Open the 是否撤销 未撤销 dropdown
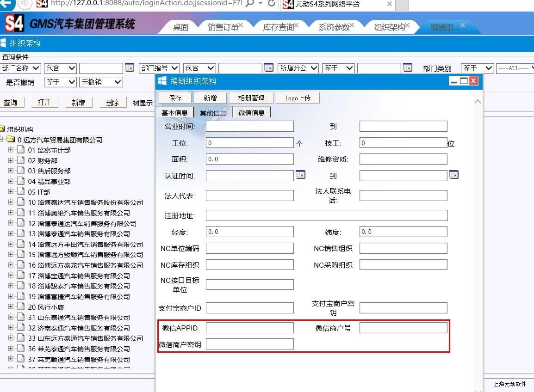534x392 pixels. (x=101, y=82)
